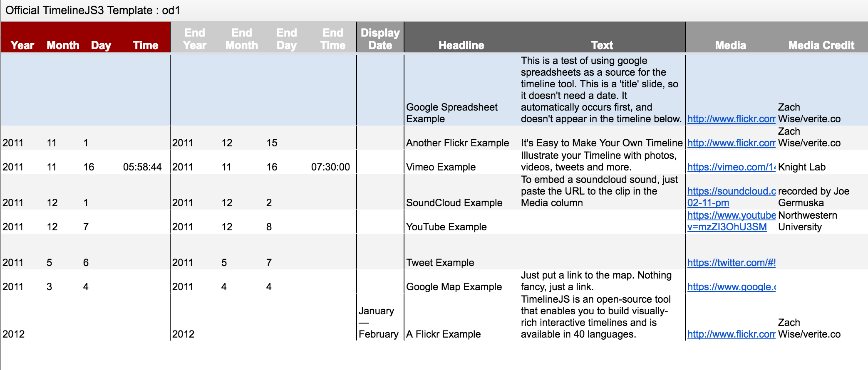This screenshot has width=868, height=370.
Task: Select the 'Google Spreadsheet Example' headline cell
Action: (452, 113)
